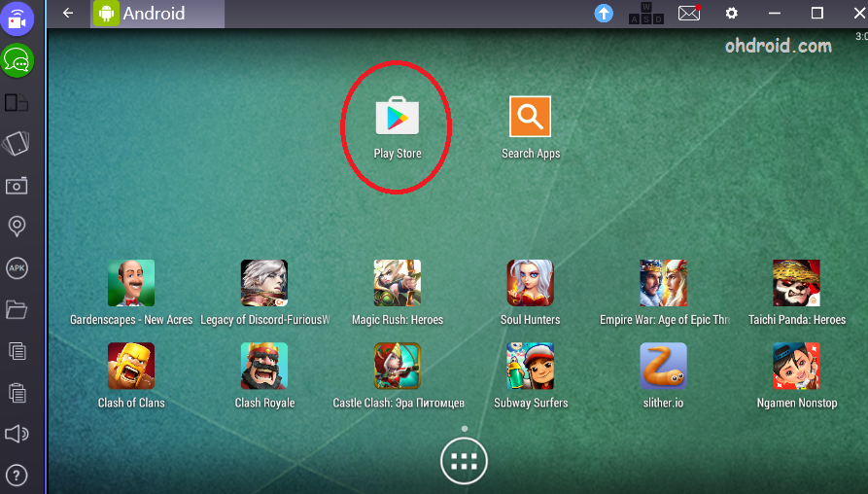Launch Clash Royale
The width and height of the screenshot is (868, 494).
(264, 366)
